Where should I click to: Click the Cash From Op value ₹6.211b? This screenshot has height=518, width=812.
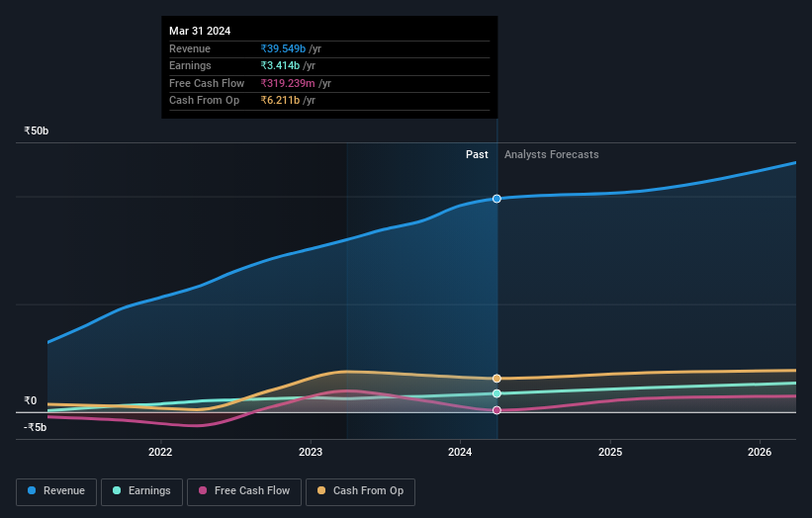(280, 101)
